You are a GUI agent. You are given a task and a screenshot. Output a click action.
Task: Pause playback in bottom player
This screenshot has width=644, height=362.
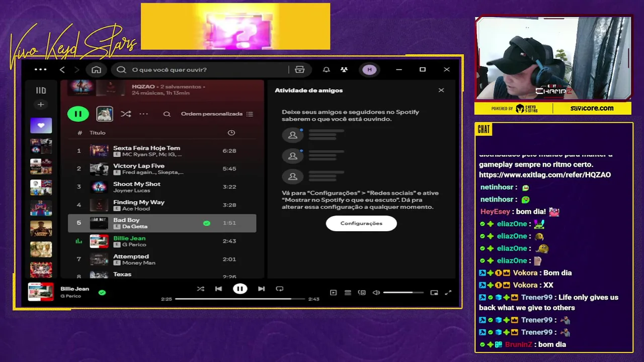pos(240,289)
